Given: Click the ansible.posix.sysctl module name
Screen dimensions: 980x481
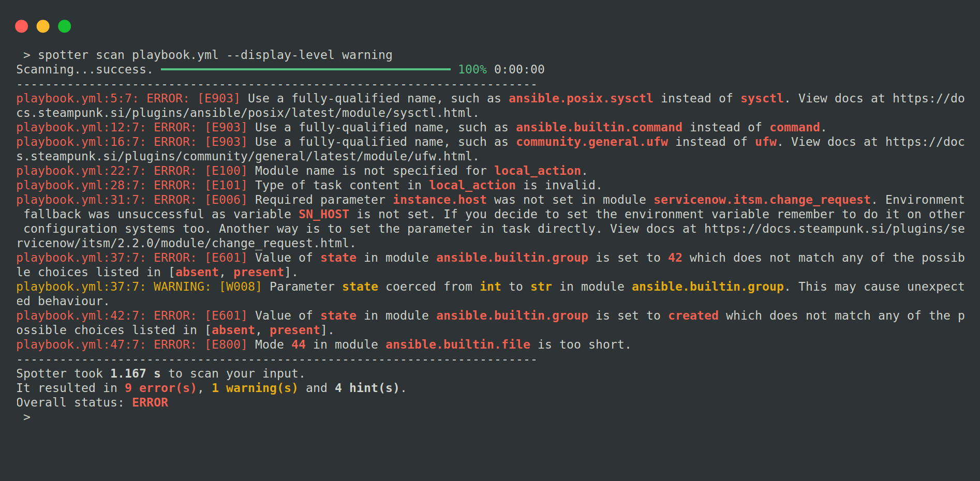Looking at the screenshot, I should pos(581,98).
